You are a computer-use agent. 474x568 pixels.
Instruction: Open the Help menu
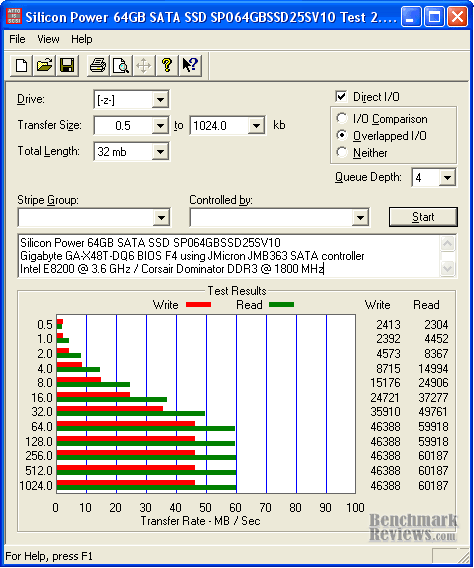(81, 39)
